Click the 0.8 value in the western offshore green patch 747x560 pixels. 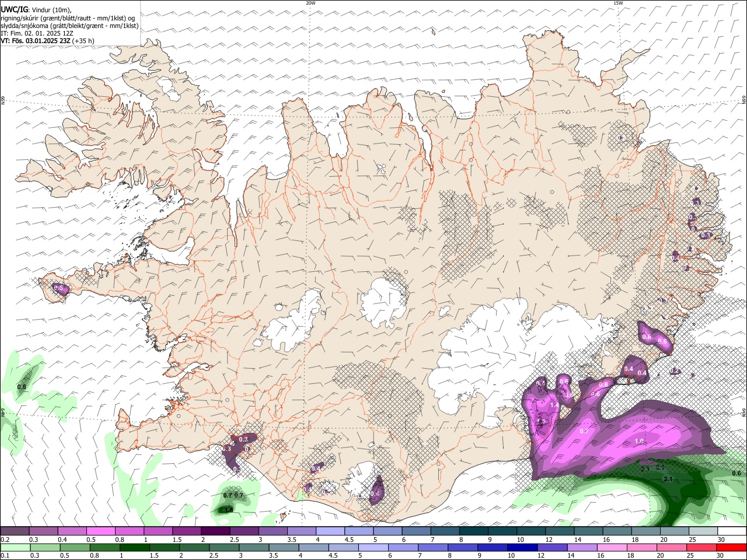(x=22, y=387)
